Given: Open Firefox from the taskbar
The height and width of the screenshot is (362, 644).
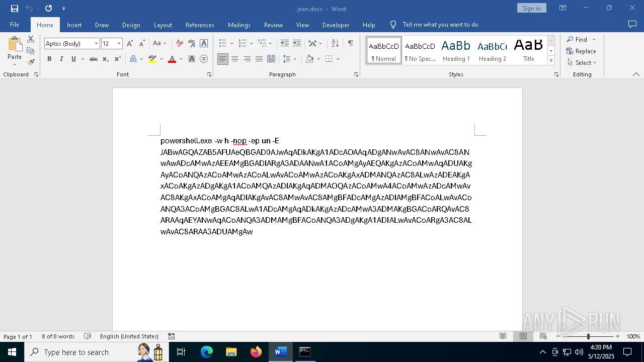Looking at the screenshot, I should (256, 352).
